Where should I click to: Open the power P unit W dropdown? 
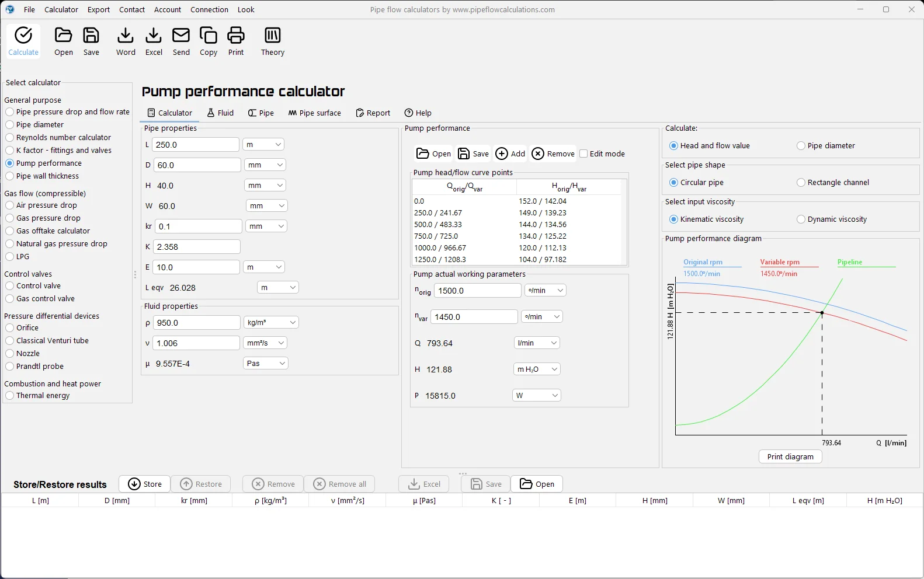(537, 395)
